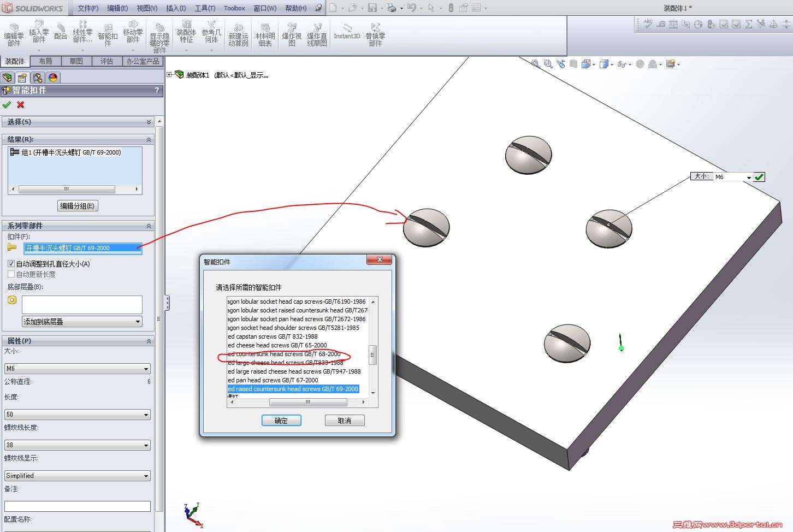Click the 智能扣件 (Smart Fasteners) toolbar icon
The image size is (793, 532).
(108, 35)
